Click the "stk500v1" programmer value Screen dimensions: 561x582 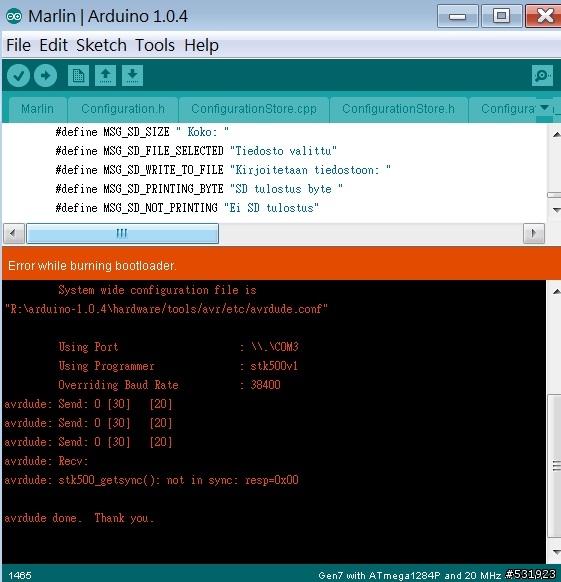coord(274,366)
